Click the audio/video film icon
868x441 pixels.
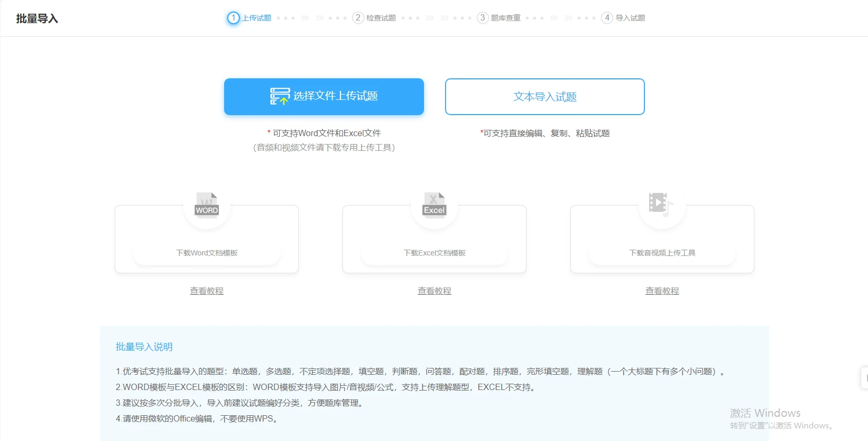(x=661, y=204)
